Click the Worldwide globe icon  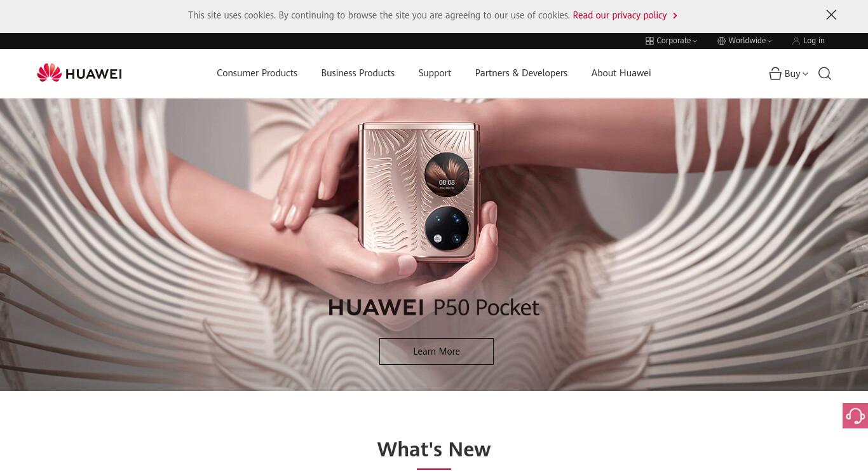point(721,41)
